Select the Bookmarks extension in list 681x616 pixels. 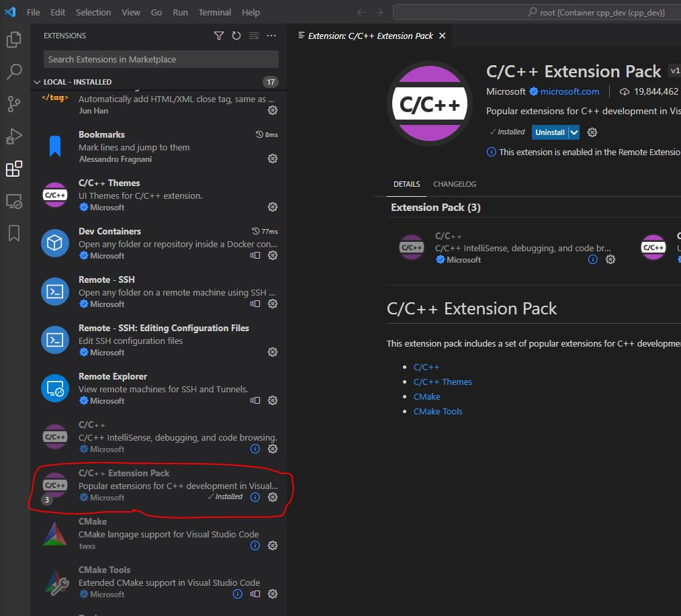point(158,147)
